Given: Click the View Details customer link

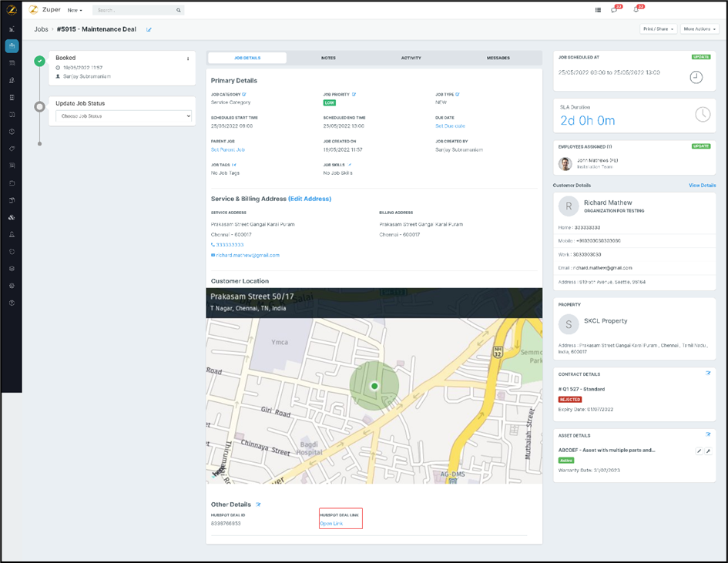Looking at the screenshot, I should 702,186.
